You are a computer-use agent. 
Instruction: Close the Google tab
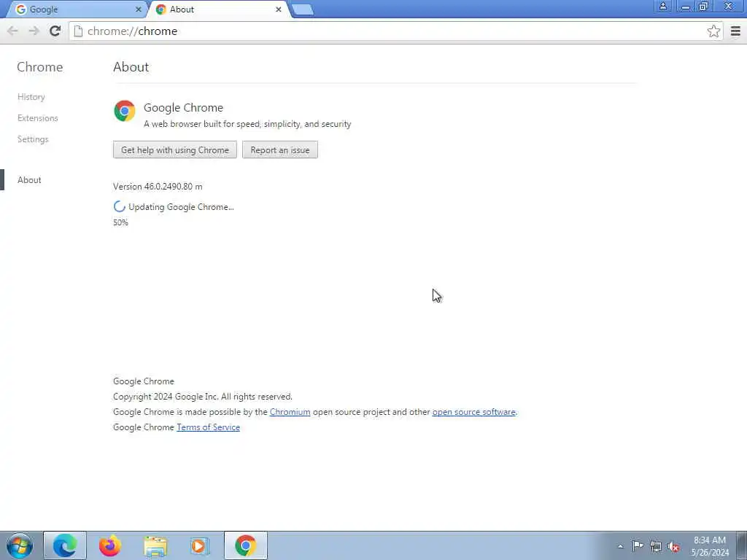[138, 9]
